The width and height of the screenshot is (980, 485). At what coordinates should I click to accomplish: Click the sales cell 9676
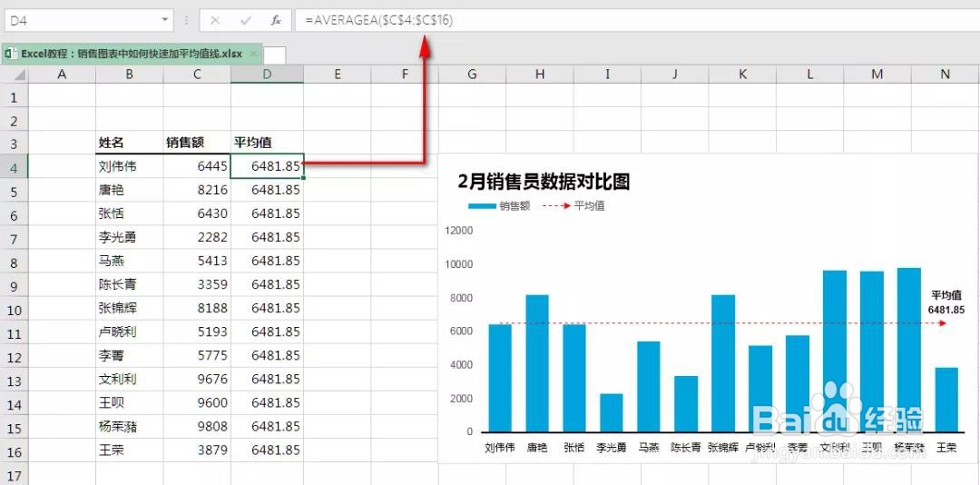[197, 379]
